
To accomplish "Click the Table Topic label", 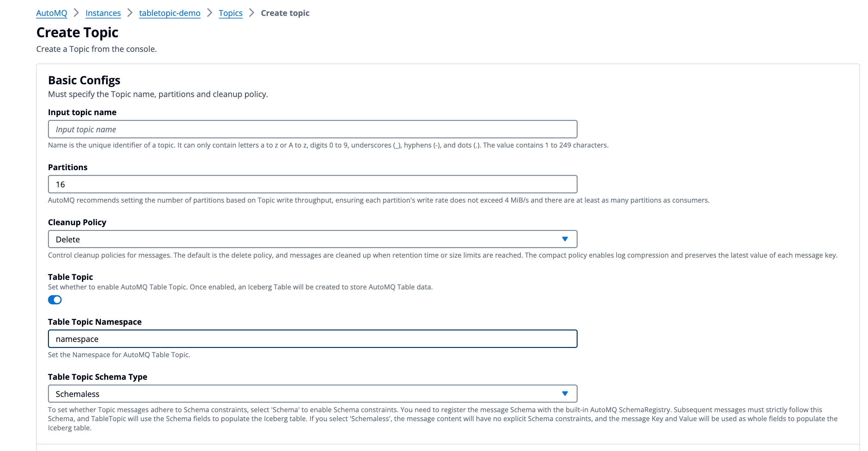I will point(70,277).
